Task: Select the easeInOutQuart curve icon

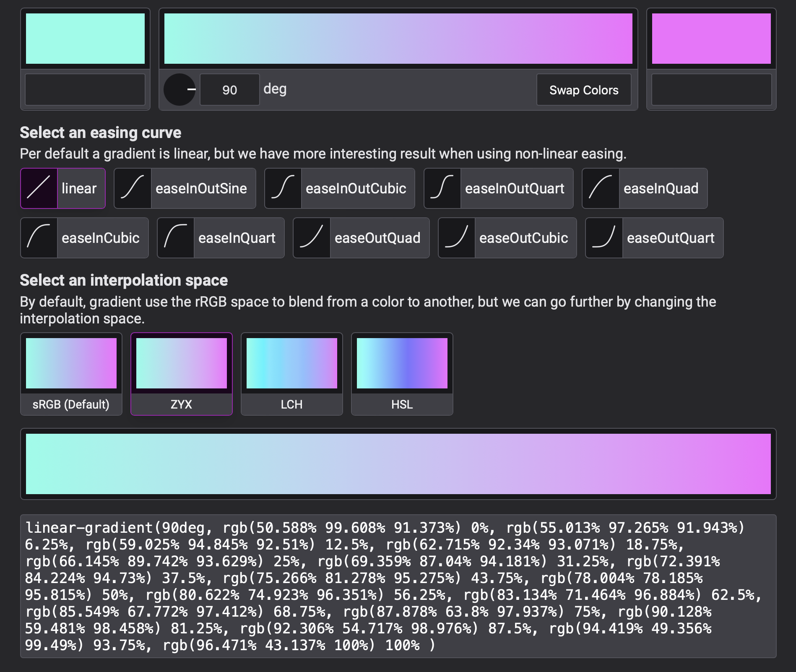Action: pos(442,188)
